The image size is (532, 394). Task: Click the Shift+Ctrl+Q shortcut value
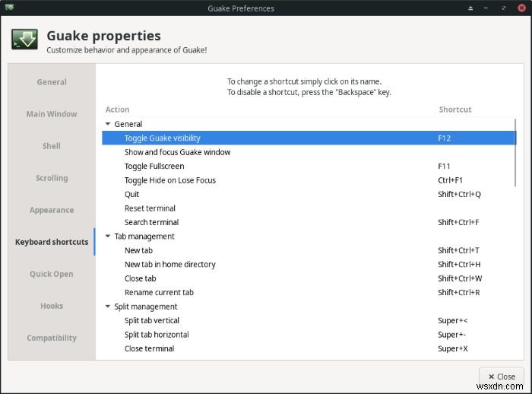point(459,194)
